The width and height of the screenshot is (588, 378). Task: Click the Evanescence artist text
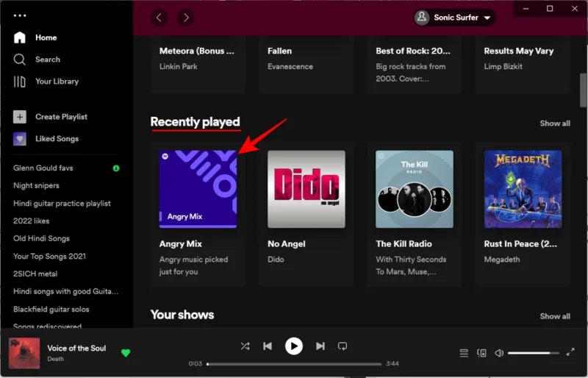coord(290,66)
